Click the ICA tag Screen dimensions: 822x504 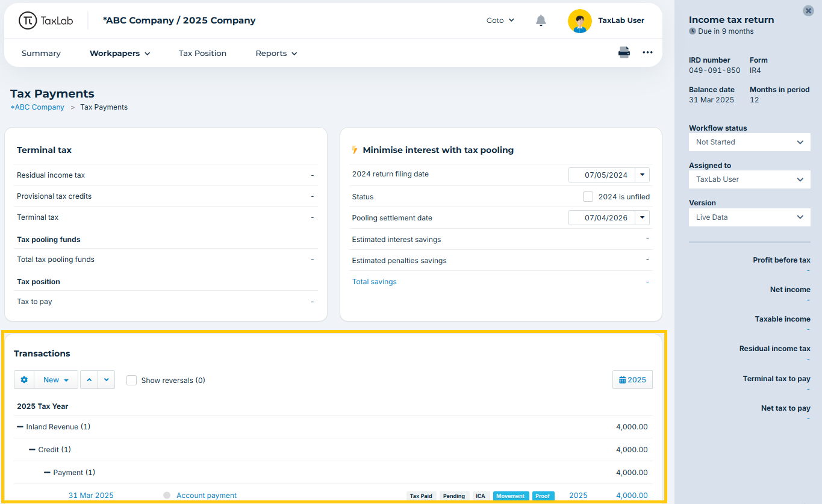click(x=481, y=496)
